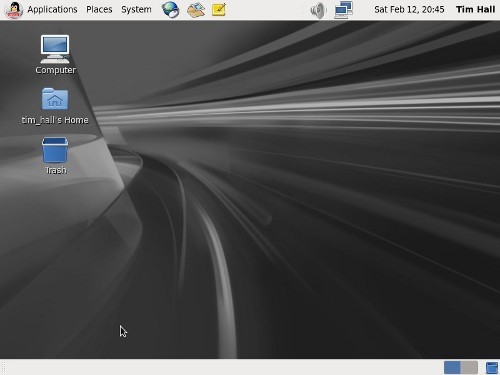
Task: Open the System menu
Action: coord(136,9)
